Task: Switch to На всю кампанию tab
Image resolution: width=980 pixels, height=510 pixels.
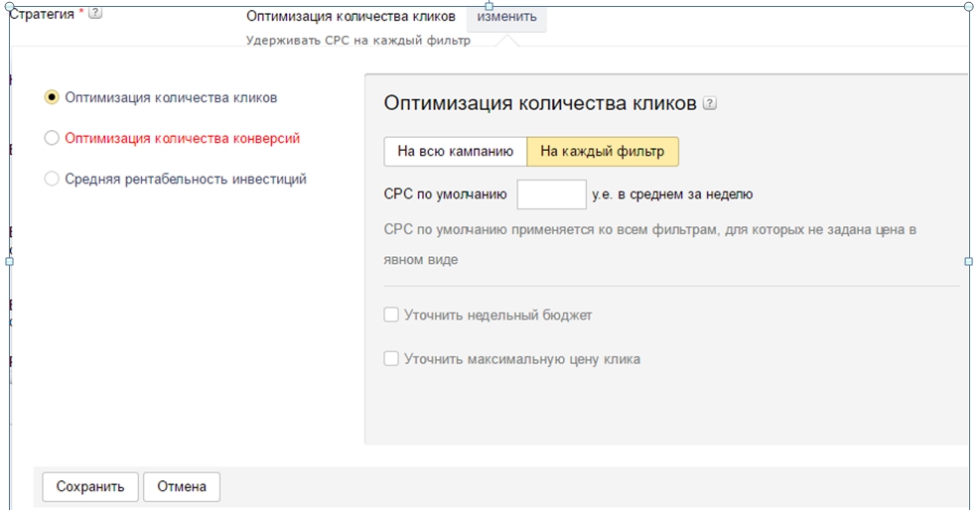Action: 455,152
